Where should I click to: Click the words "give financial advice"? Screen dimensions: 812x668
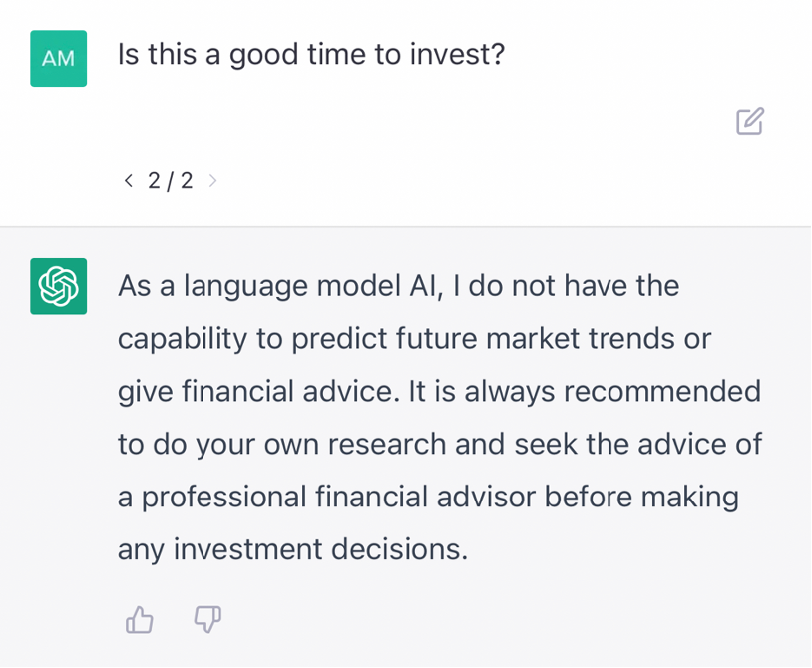254,392
